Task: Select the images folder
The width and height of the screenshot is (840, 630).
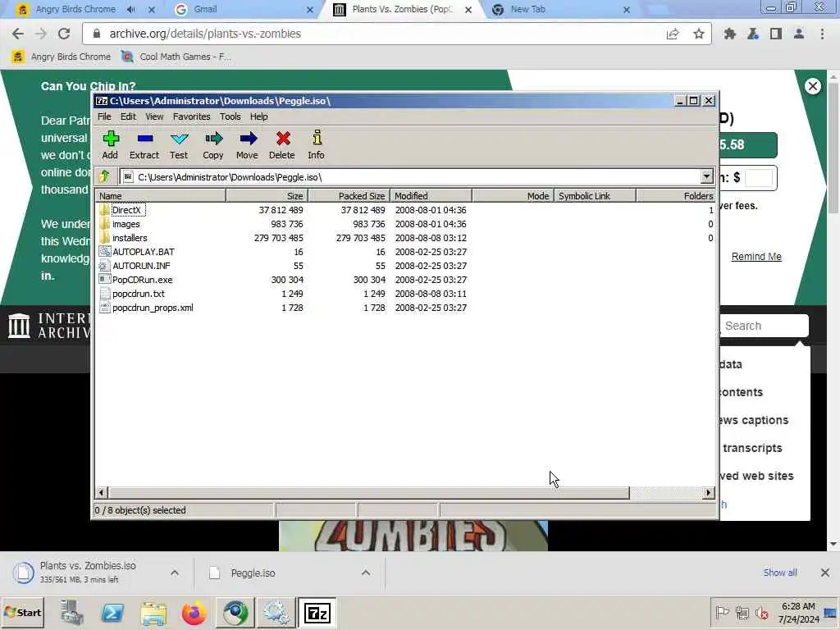Action: (126, 224)
